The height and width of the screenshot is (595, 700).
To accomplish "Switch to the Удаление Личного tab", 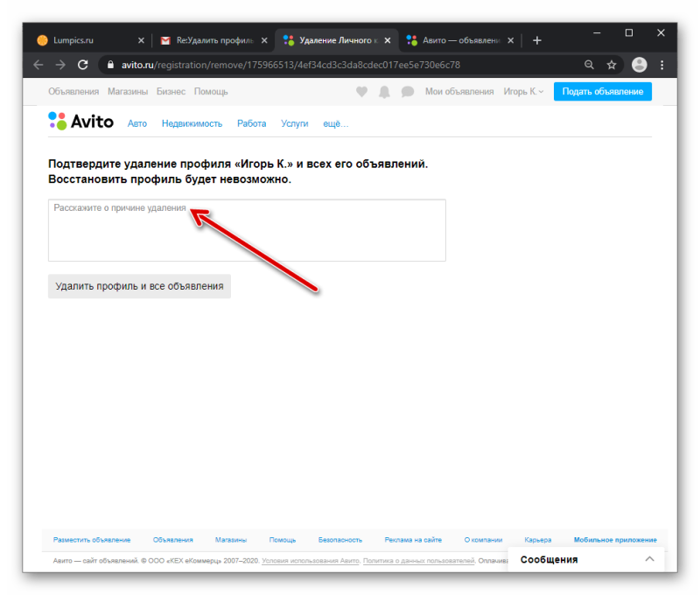I will 339,40.
